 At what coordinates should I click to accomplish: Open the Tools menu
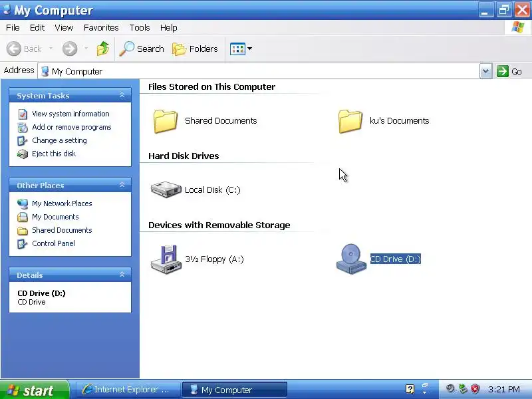tap(140, 27)
